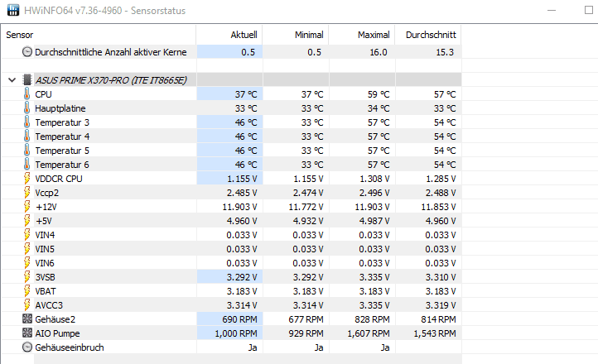Select the VDDCR CPU row label

coord(59,179)
